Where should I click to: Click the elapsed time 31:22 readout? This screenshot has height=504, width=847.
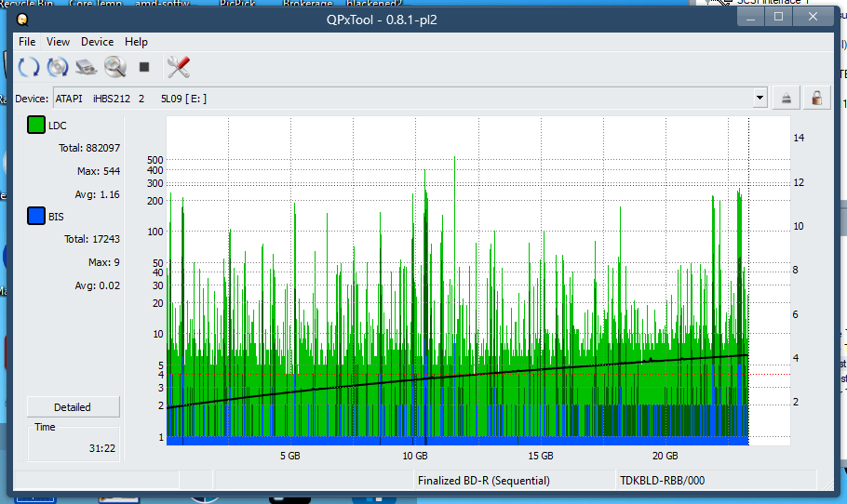tap(102, 448)
